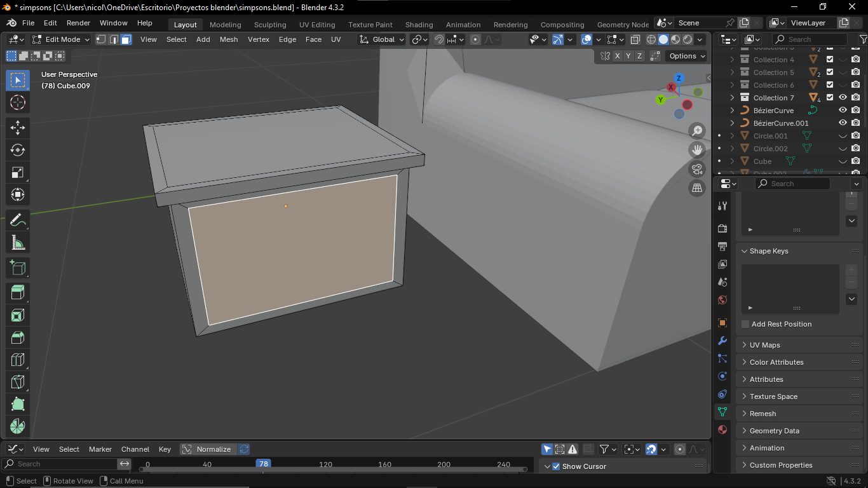Switch to material preview shading
Viewport: 868px width, 488px height.
pos(675,39)
